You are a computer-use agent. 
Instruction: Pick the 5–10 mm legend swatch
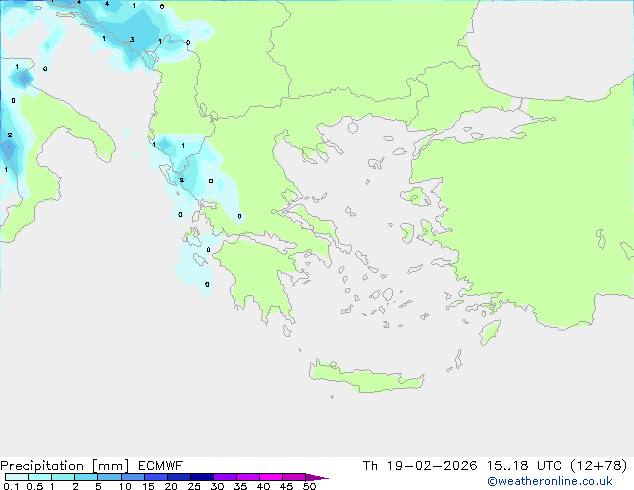click(x=109, y=477)
